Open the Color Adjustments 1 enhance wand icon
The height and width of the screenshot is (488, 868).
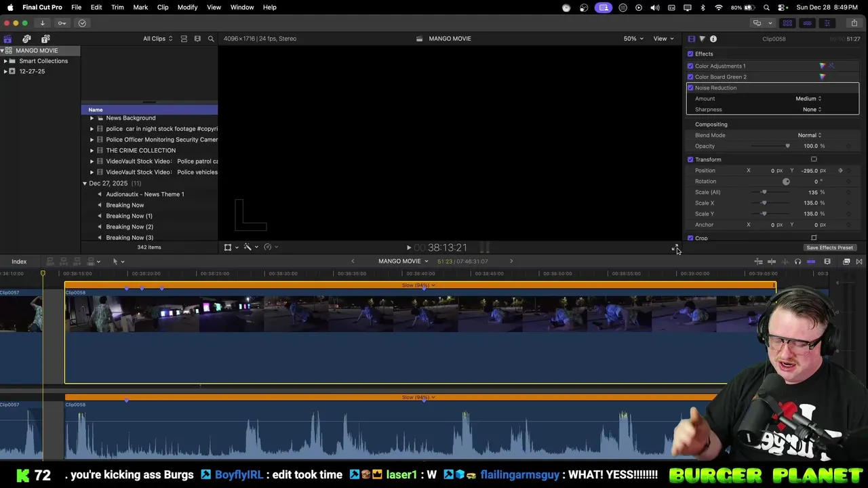(x=831, y=66)
